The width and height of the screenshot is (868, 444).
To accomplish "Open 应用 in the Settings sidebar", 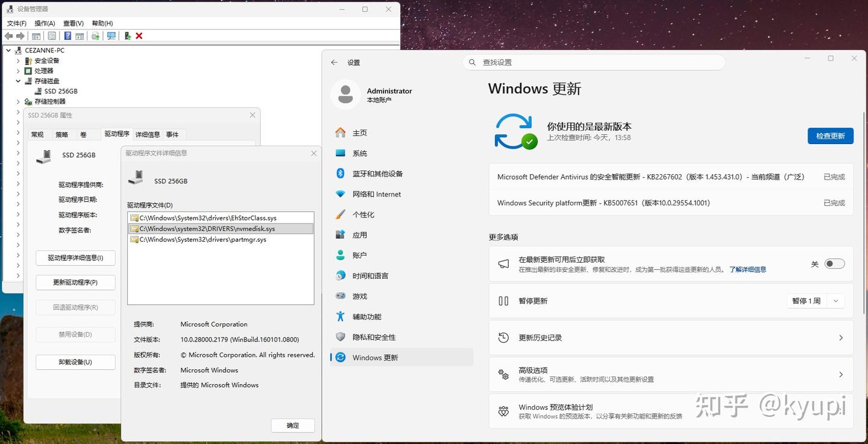I will (401, 235).
